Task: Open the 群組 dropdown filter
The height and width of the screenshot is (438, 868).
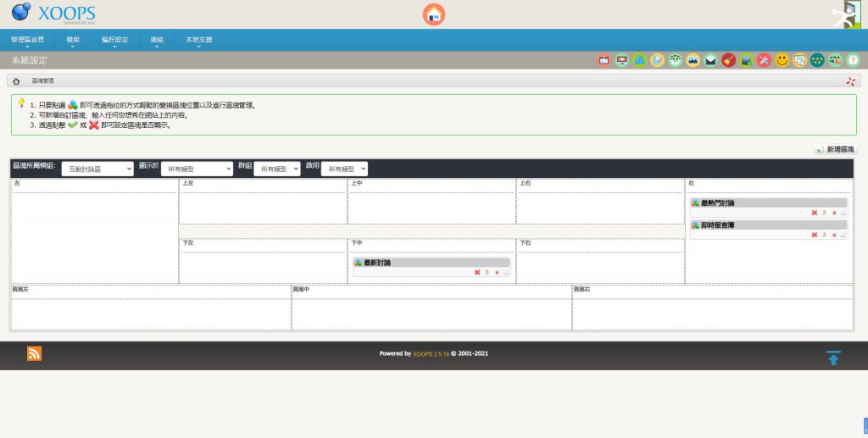Action: [x=277, y=169]
